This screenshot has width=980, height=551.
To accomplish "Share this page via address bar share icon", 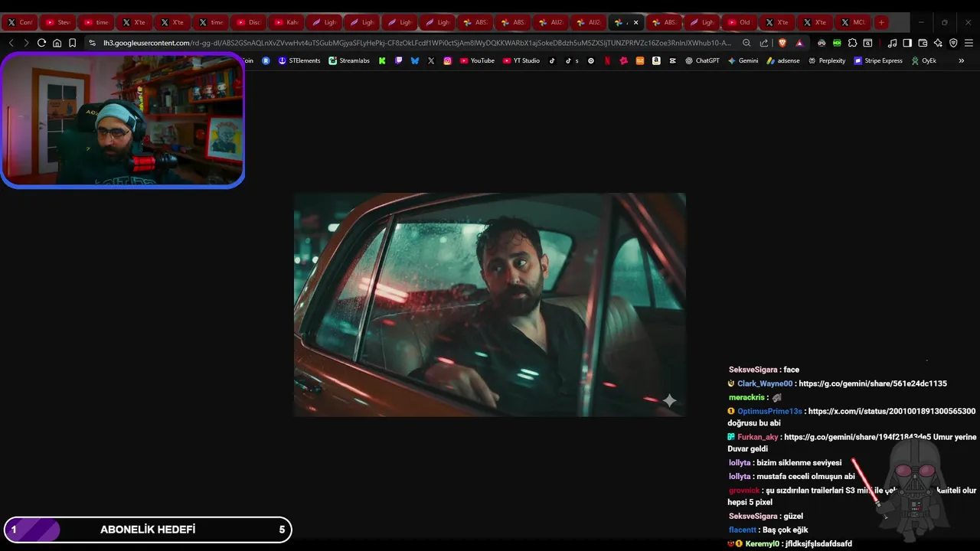I will coord(763,43).
